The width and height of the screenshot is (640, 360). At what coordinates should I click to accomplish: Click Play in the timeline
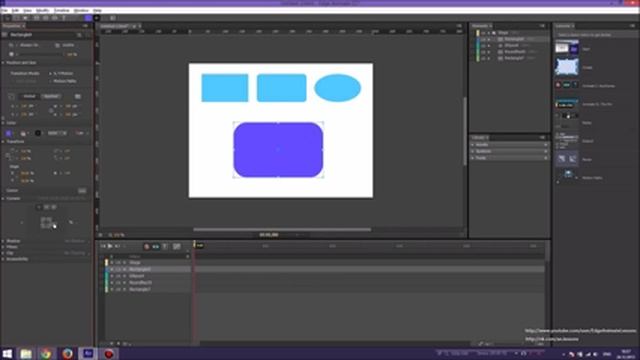[110, 246]
